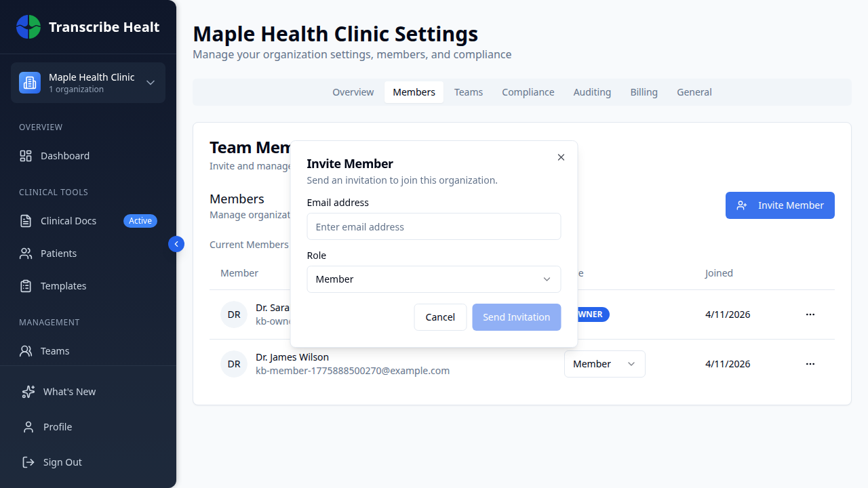Viewport: 868px width, 488px height.
Task: Open the Role dropdown in the invite dialog
Action: pos(433,279)
